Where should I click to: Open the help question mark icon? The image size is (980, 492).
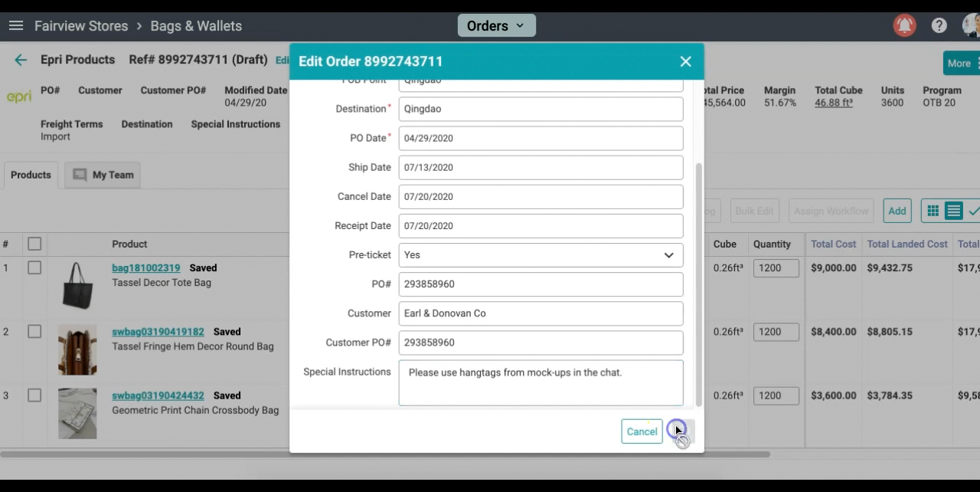[x=939, y=26]
